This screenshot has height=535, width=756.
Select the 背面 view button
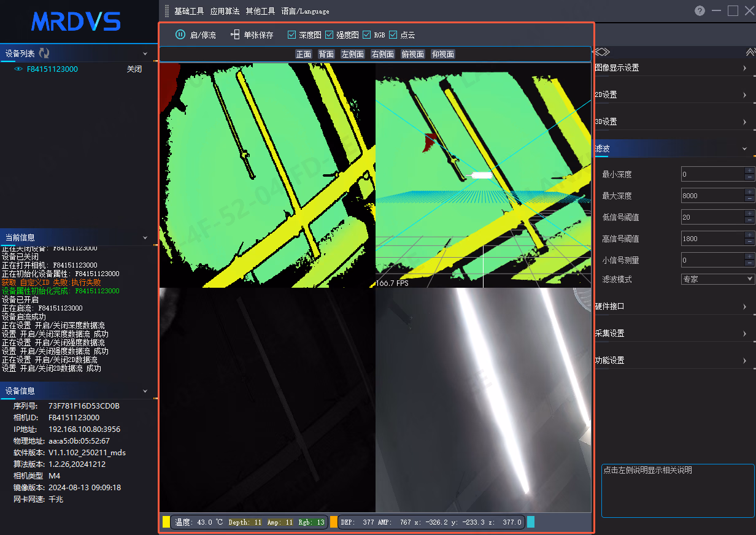tap(326, 54)
